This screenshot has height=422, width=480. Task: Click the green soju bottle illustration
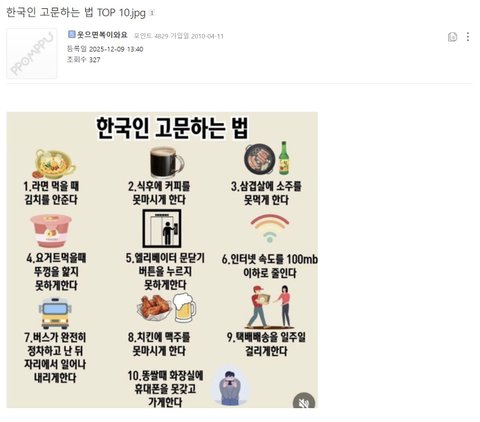point(284,158)
